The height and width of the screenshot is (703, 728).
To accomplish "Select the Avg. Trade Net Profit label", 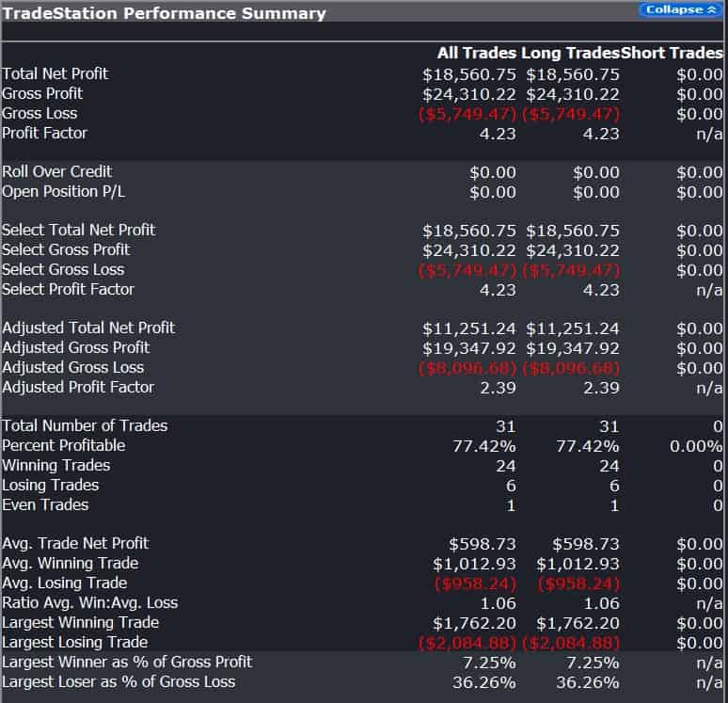I will pyautogui.click(x=75, y=544).
